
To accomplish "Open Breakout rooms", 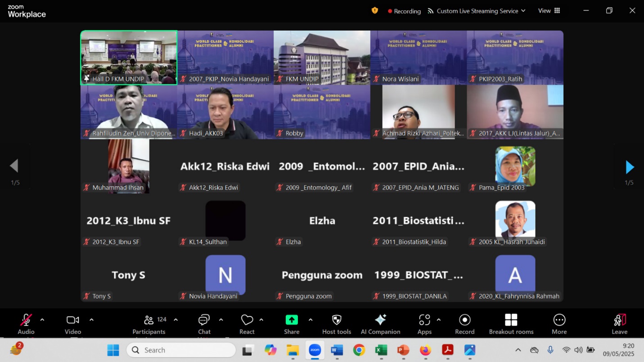I will point(511,320).
